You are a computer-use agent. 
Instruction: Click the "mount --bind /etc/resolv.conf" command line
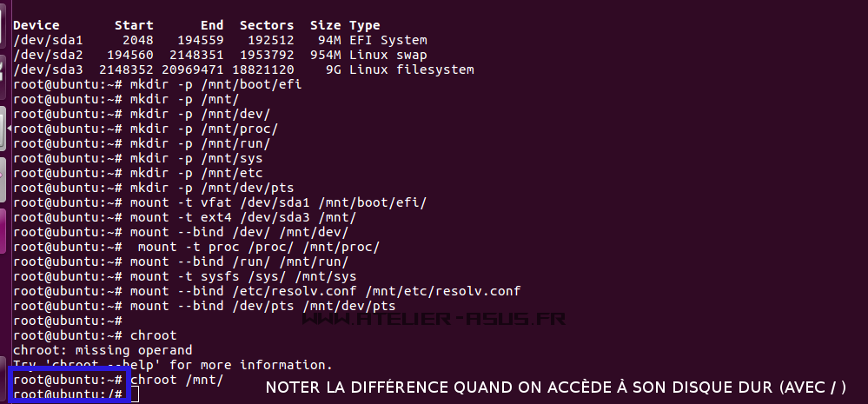point(325,291)
